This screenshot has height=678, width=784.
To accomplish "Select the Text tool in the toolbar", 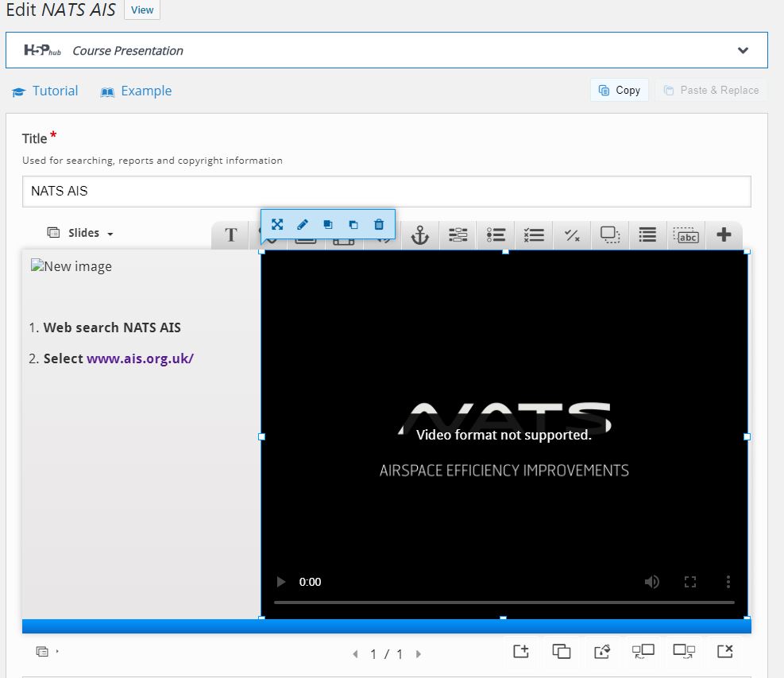I will click(230, 234).
